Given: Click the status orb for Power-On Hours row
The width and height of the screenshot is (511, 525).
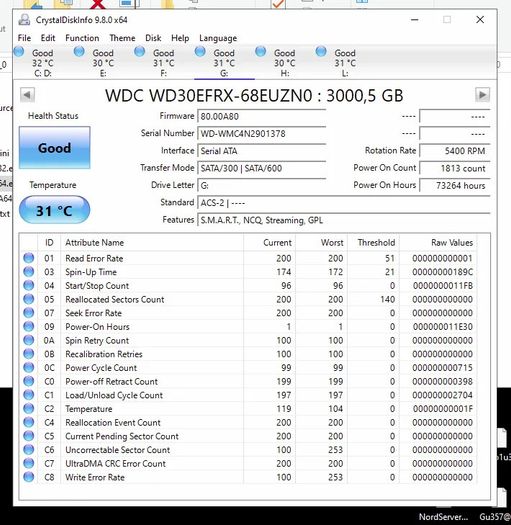Looking at the screenshot, I should point(29,326).
